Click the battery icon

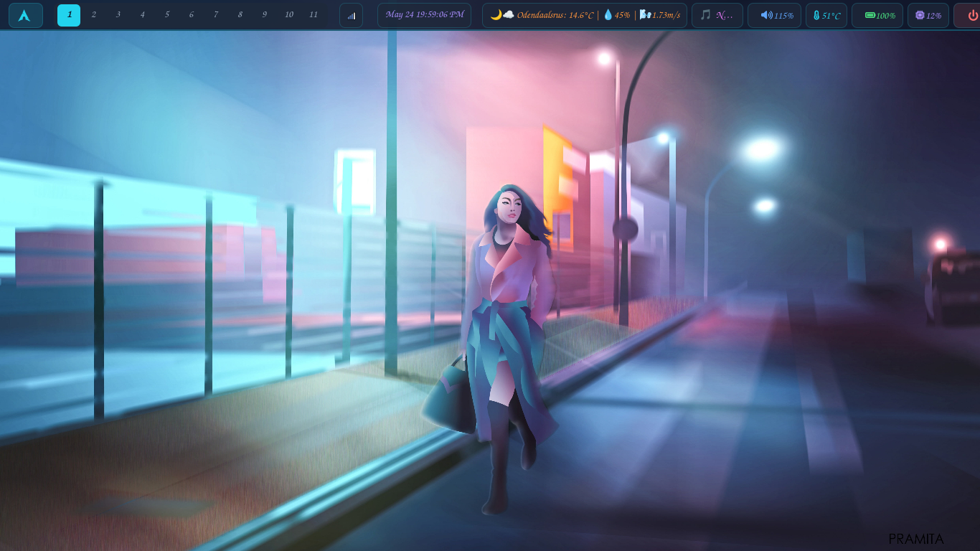[870, 15]
